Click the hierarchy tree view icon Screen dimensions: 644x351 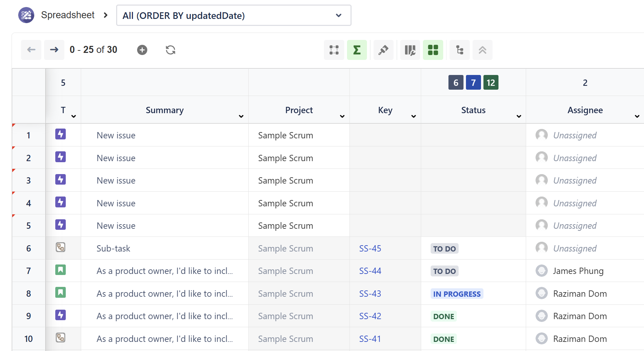(460, 50)
